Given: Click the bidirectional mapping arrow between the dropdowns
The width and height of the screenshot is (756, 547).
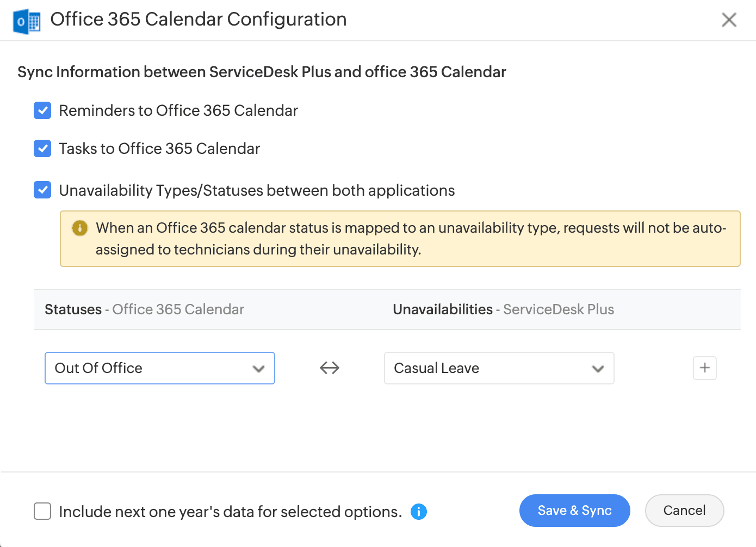Looking at the screenshot, I should 330,368.
